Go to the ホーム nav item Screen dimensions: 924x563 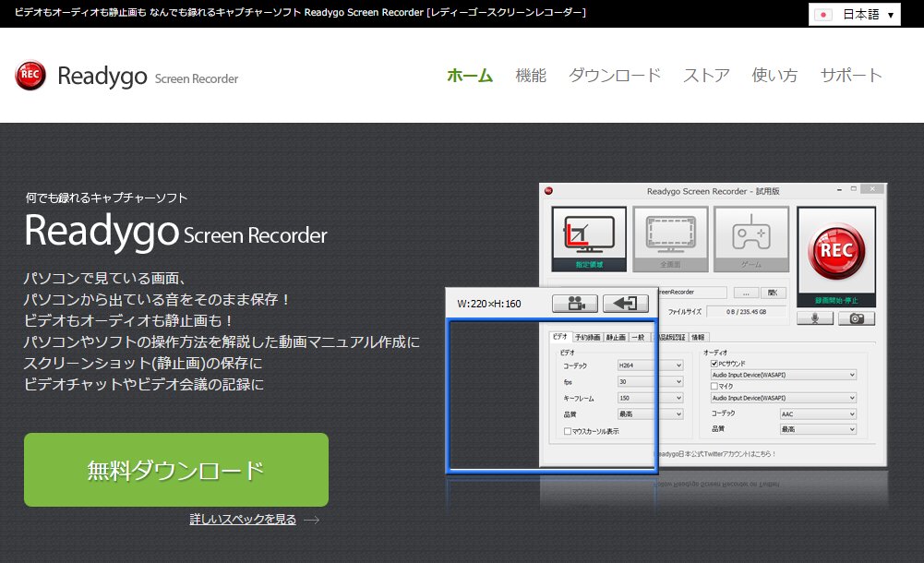pos(470,76)
